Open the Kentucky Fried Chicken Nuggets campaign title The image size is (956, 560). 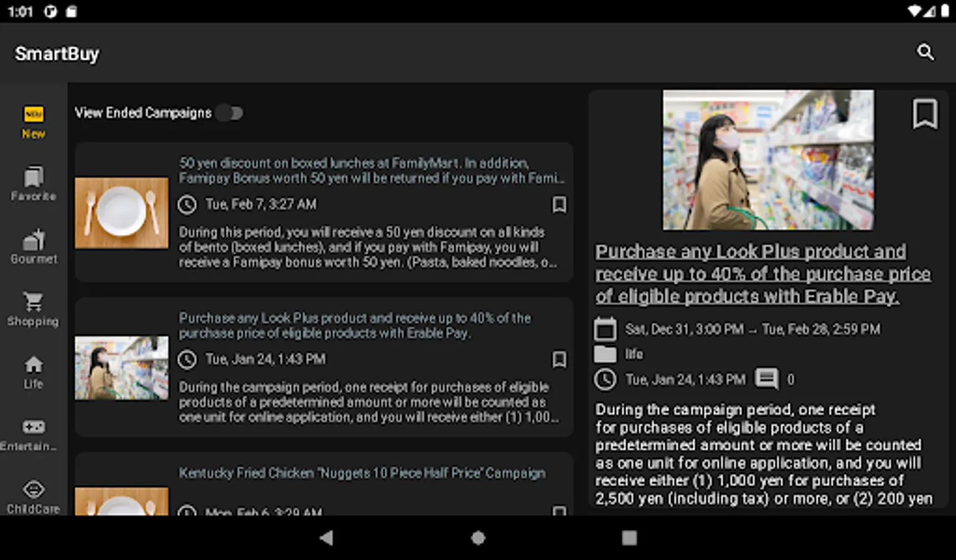[x=362, y=473]
